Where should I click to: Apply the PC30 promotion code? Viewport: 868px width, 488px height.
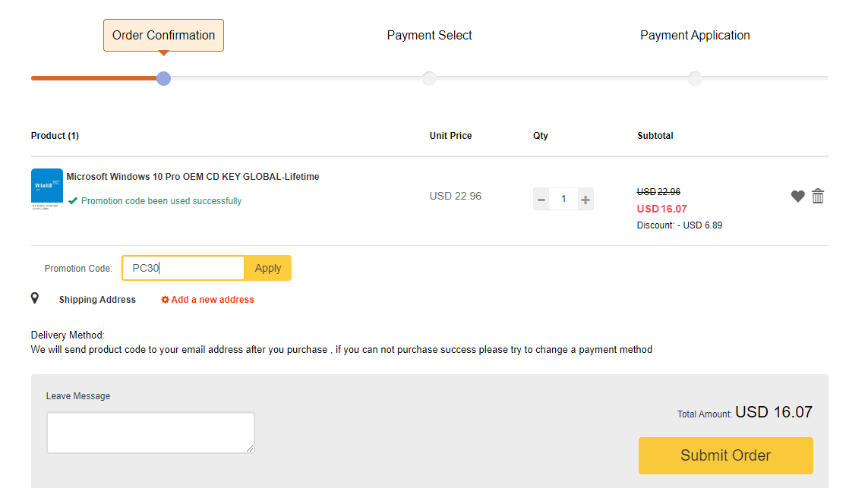tap(268, 268)
